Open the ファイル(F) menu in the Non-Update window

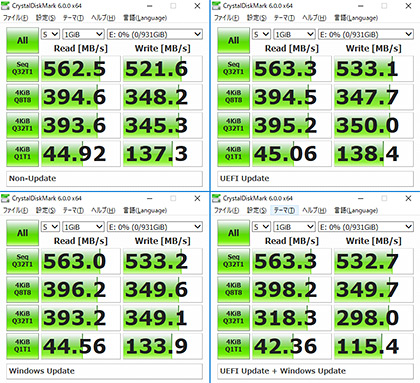15,18
